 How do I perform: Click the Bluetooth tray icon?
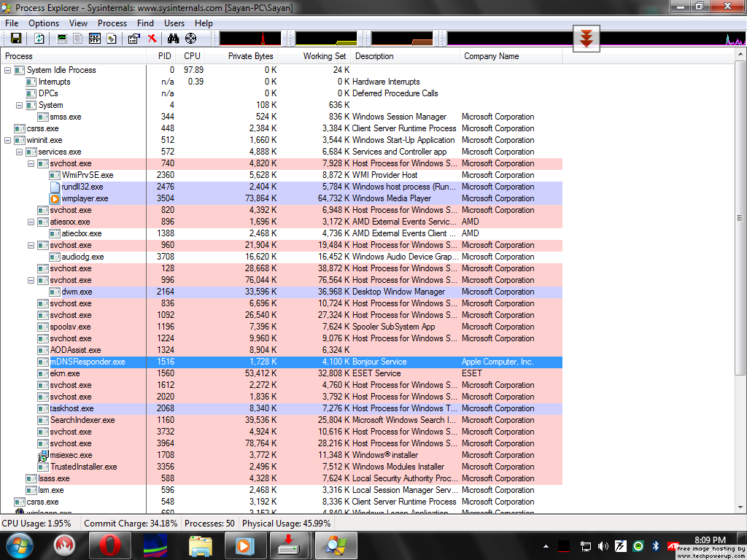(x=655, y=546)
